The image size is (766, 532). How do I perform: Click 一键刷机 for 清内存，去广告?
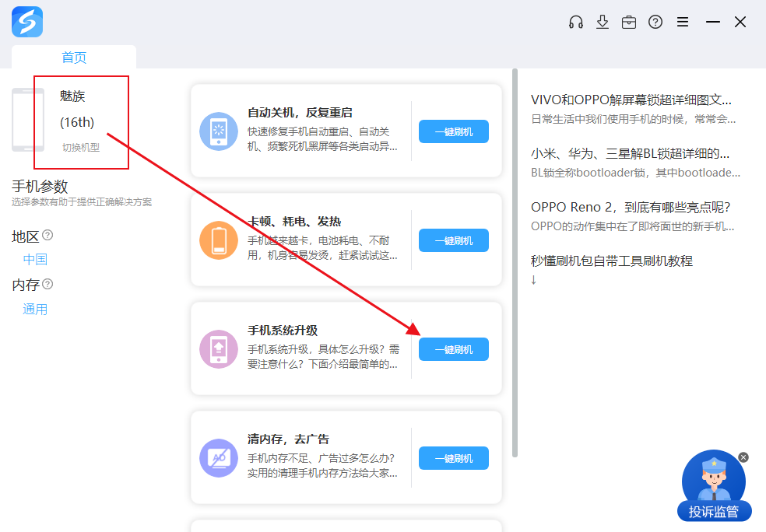click(454, 458)
